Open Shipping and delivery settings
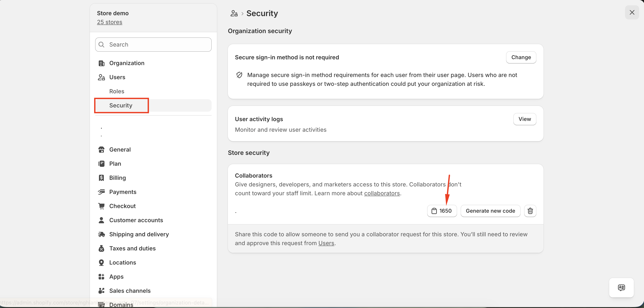 point(153,235)
